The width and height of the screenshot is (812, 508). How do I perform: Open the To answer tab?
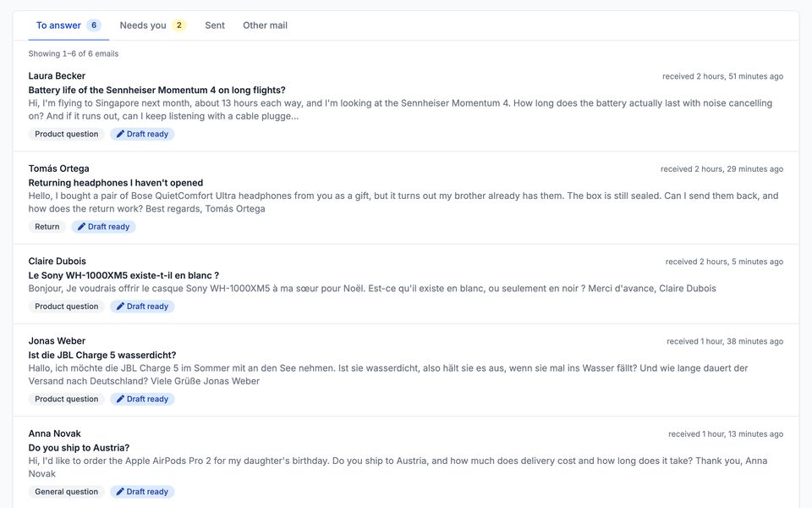[x=69, y=25]
